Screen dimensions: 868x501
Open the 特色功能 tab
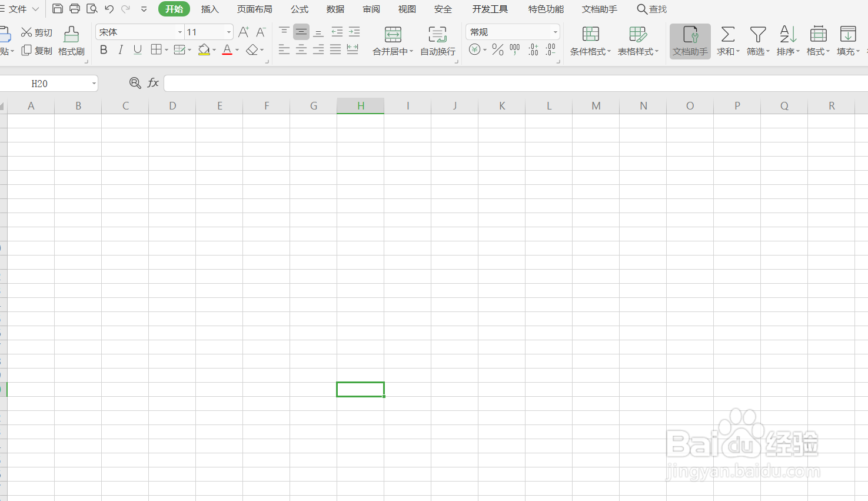(x=546, y=9)
